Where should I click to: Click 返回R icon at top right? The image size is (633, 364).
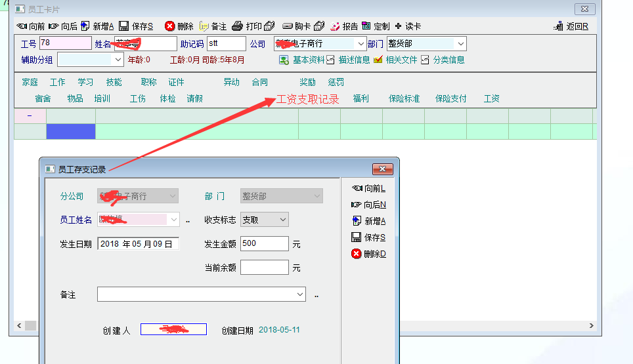(x=559, y=26)
